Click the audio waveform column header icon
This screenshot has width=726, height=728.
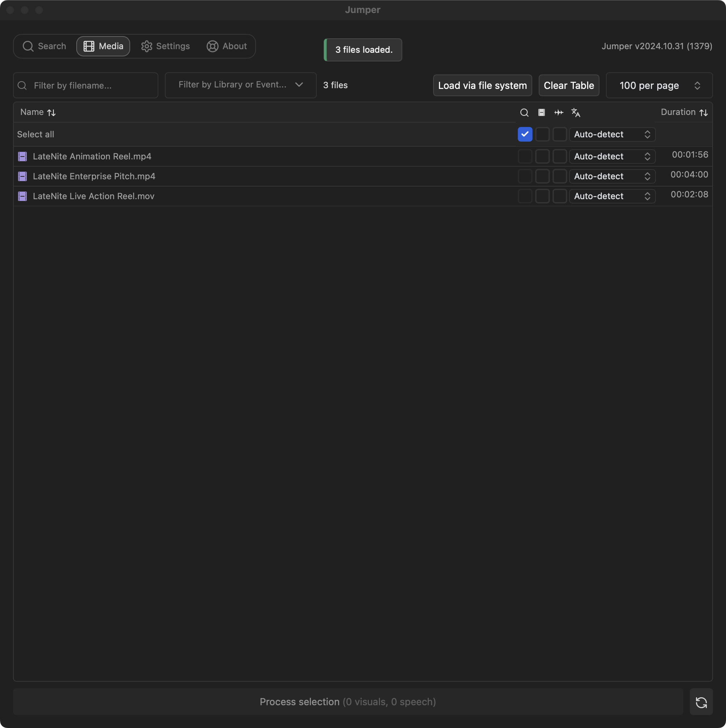[559, 113]
